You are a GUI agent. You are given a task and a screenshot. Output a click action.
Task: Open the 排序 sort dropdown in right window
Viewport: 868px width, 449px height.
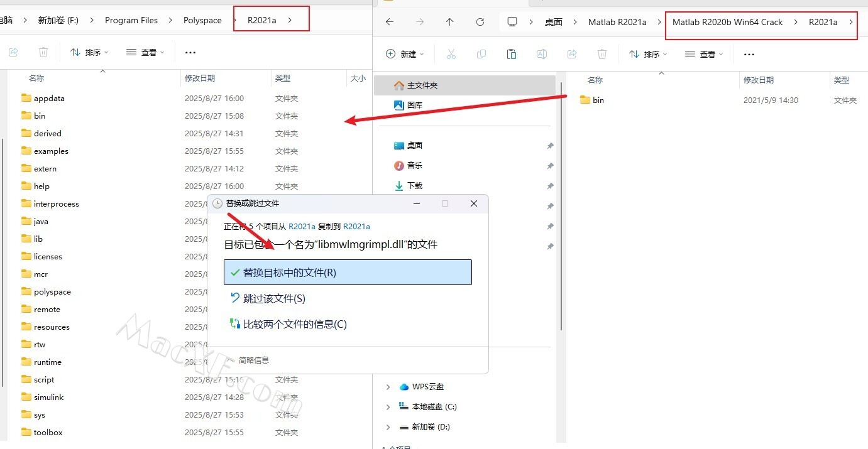coord(648,54)
